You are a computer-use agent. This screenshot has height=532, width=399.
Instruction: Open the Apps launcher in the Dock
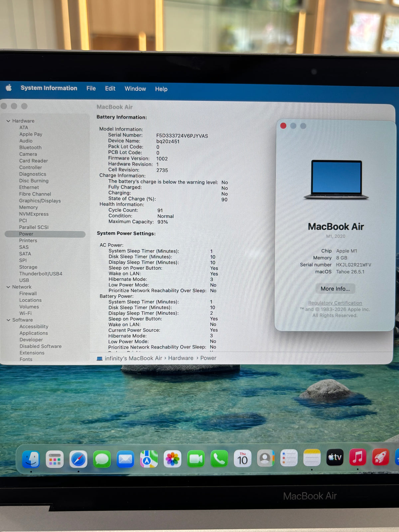coord(55,459)
